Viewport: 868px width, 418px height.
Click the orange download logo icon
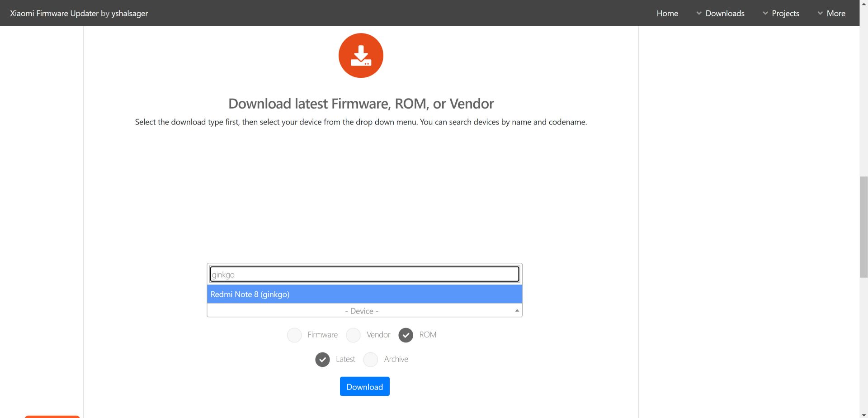pos(361,56)
